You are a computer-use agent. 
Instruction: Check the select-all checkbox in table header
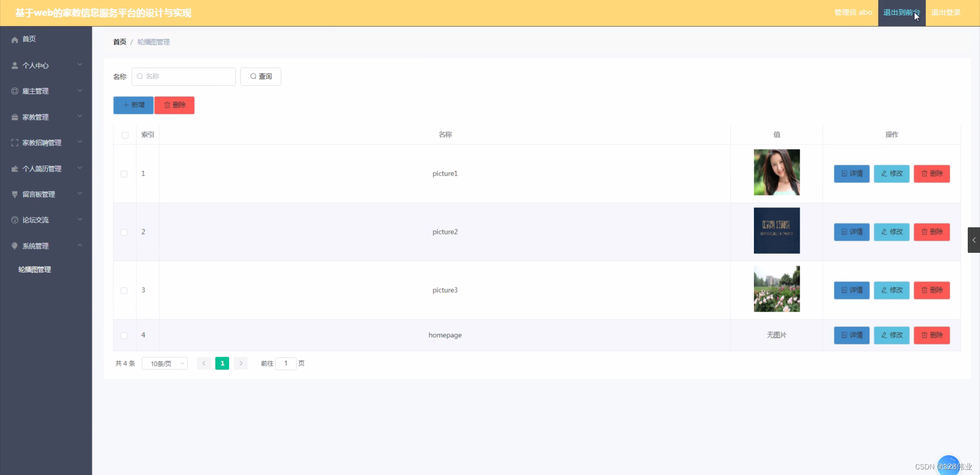[124, 135]
